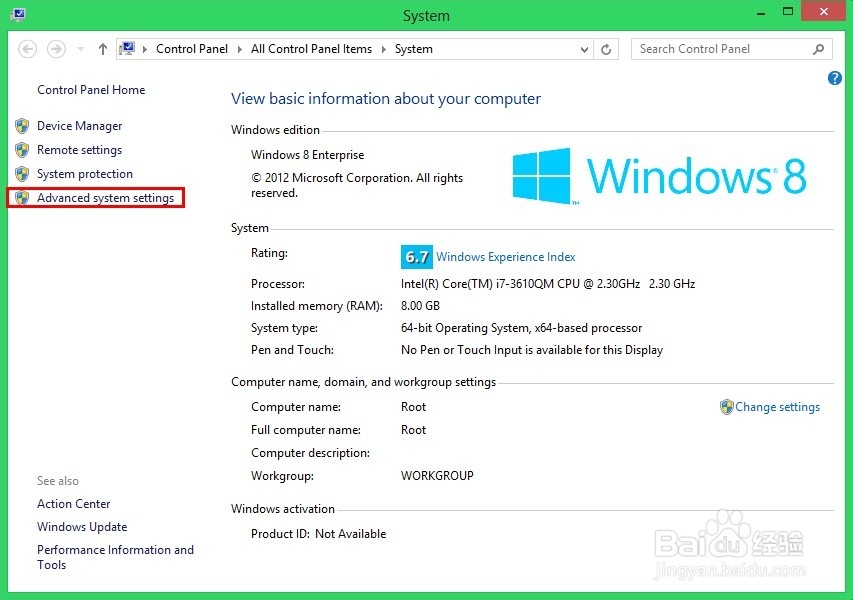Click the Forward navigation arrow
The width and height of the screenshot is (853, 600).
click(x=56, y=49)
